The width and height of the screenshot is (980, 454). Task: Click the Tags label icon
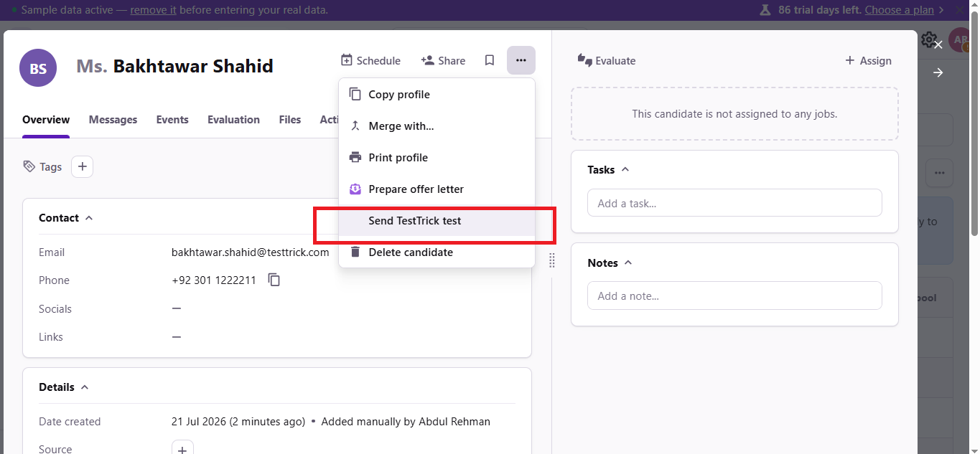click(x=29, y=166)
